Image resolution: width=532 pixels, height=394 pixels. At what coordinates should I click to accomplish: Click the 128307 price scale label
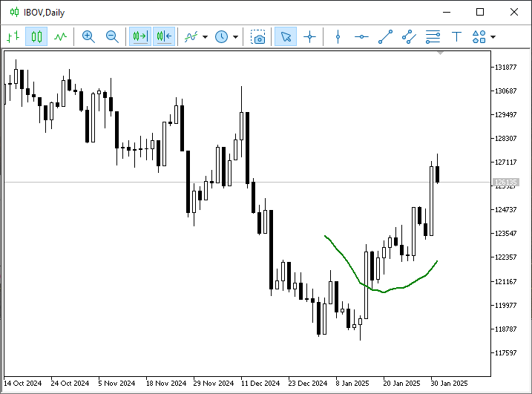click(x=505, y=139)
